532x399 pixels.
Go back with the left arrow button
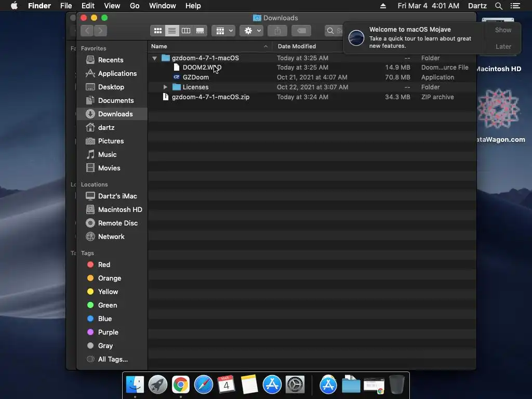tap(87, 31)
